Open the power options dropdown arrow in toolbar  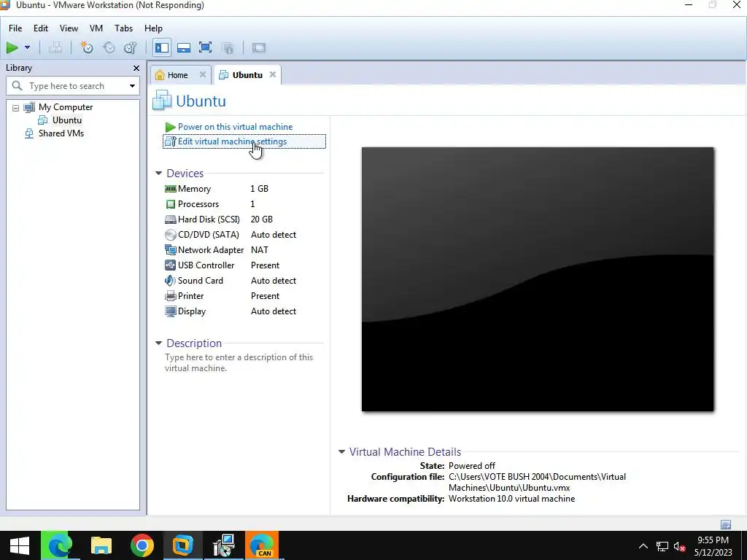(27, 47)
